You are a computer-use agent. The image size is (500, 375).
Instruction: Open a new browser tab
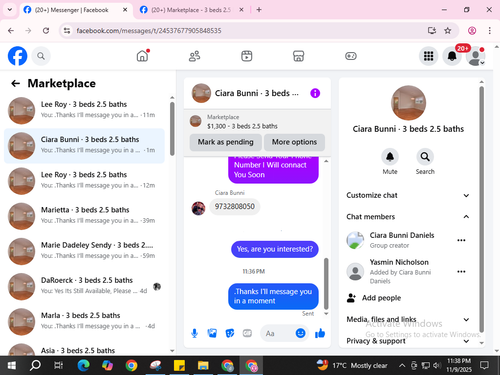[259, 10]
